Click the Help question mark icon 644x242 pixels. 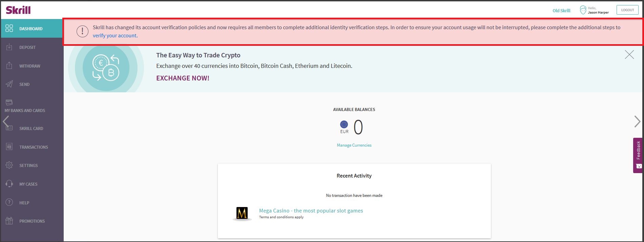[x=9, y=202]
